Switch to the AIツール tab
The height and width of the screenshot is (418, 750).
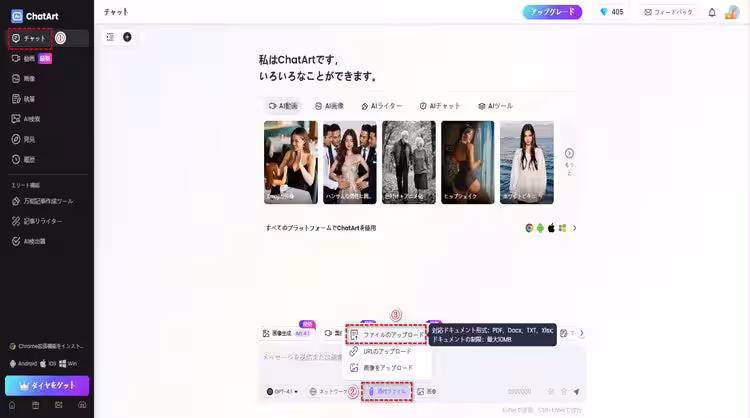tap(495, 106)
